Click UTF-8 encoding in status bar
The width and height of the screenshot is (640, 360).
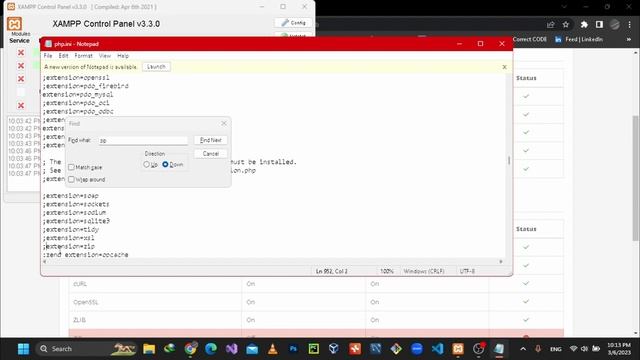tap(467, 271)
